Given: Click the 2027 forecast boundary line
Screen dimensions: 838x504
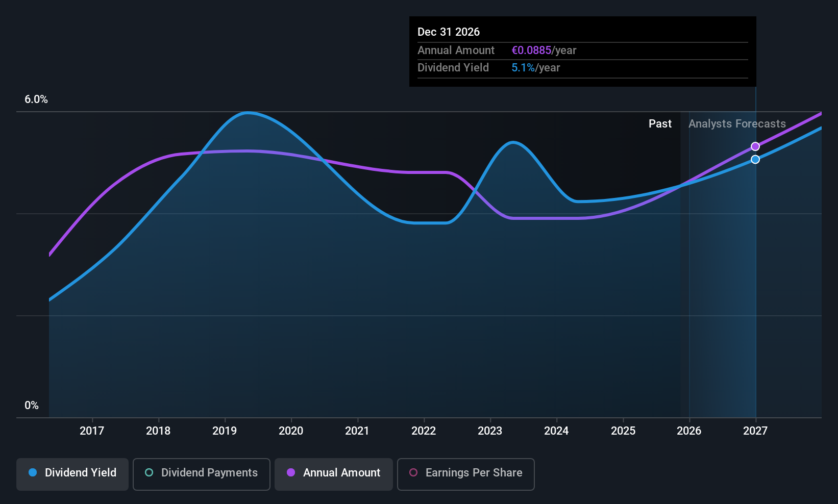Looking at the screenshot, I should click(755, 255).
